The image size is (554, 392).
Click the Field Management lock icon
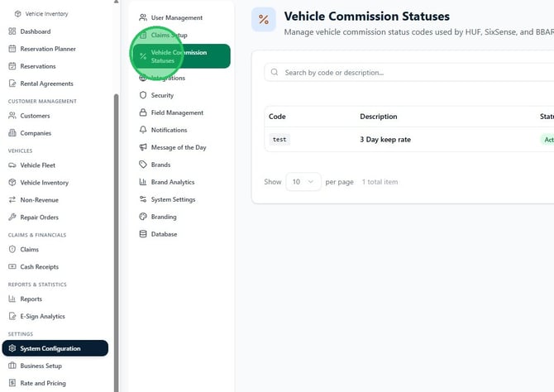click(x=143, y=112)
